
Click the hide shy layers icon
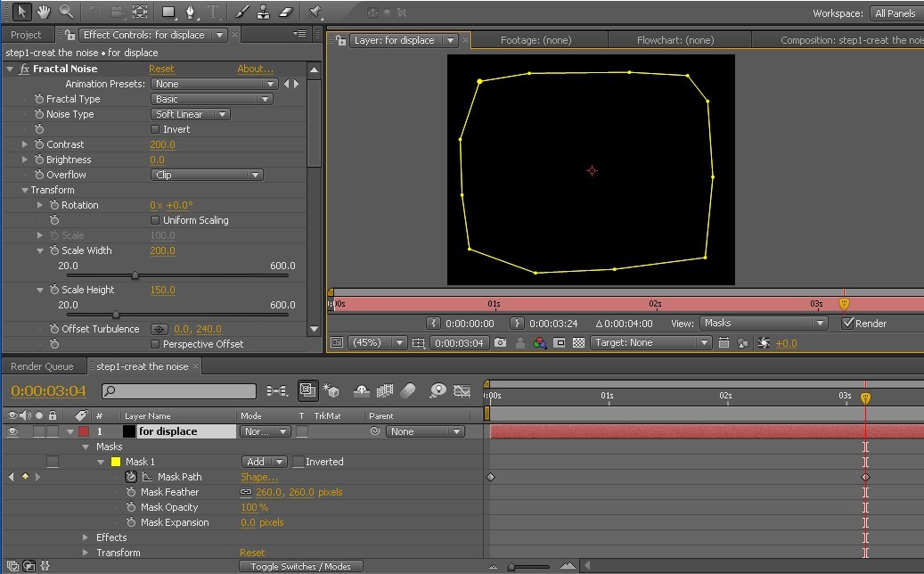(361, 390)
